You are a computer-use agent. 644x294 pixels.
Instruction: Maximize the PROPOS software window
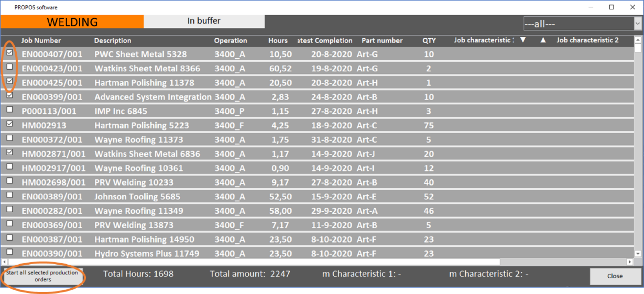tap(612, 7)
